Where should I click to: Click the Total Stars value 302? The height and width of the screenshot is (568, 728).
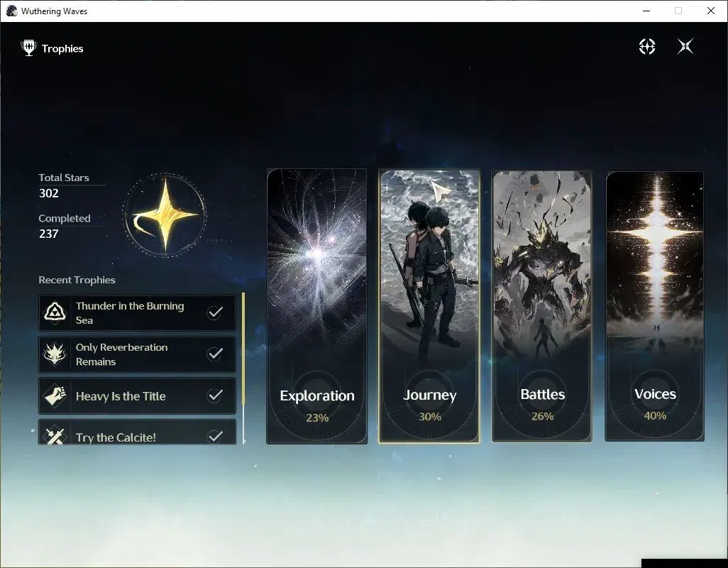[x=49, y=193]
